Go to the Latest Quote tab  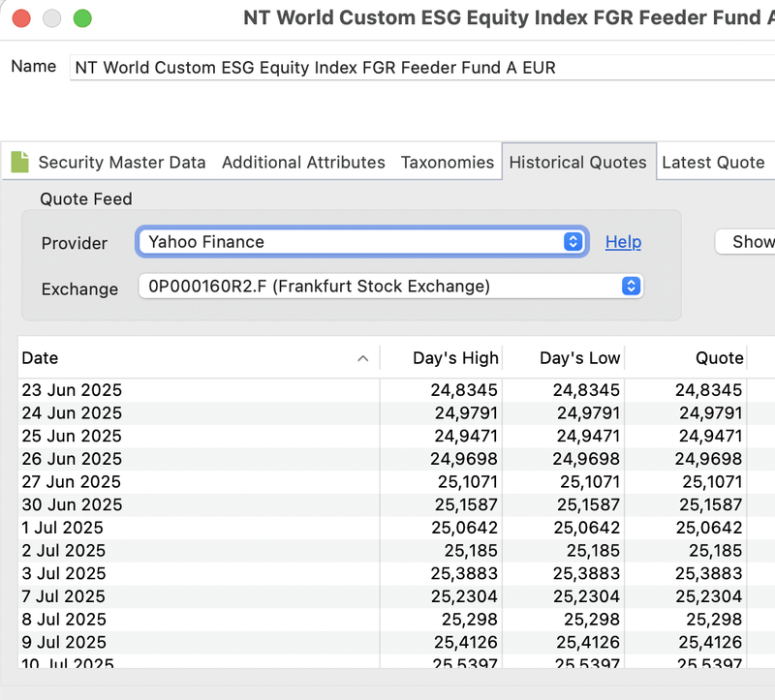(713, 163)
